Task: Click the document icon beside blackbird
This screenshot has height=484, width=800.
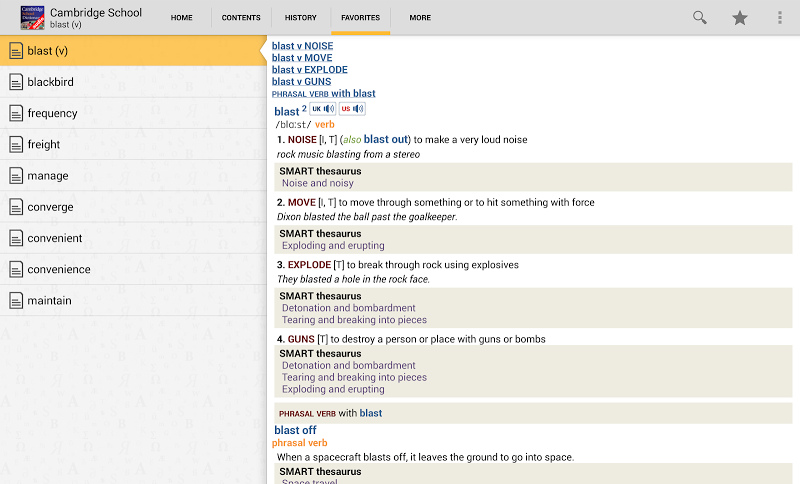Action: tap(16, 82)
